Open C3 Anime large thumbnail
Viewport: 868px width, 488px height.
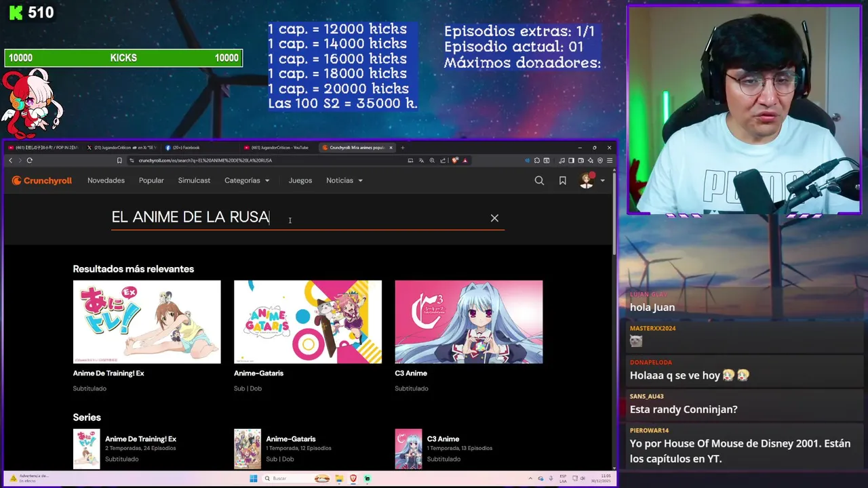tap(469, 322)
